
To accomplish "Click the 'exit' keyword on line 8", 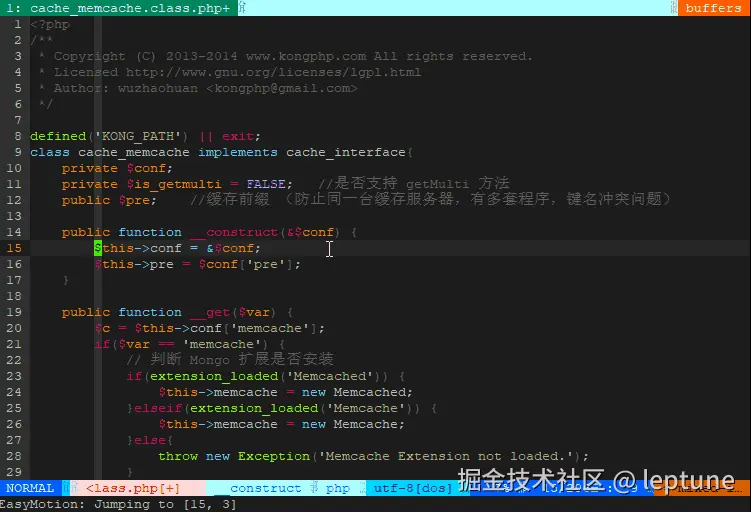I will coord(238,137).
